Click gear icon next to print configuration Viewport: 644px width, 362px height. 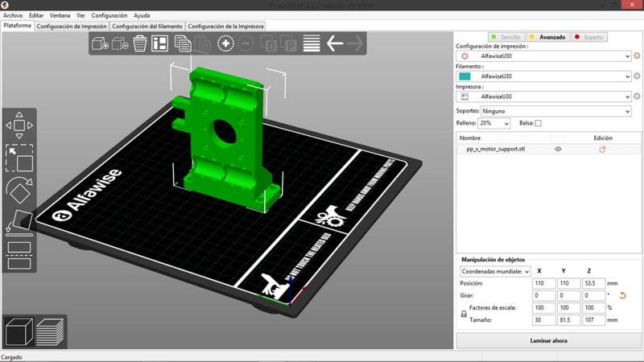click(x=637, y=56)
